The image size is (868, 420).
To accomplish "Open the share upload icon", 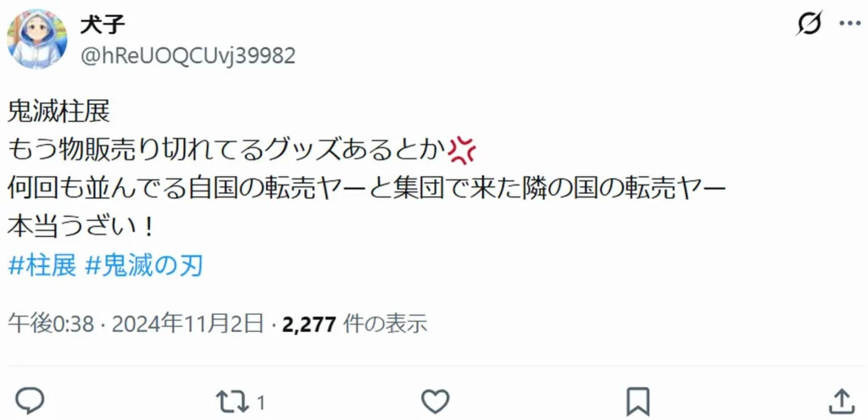I will (841, 401).
